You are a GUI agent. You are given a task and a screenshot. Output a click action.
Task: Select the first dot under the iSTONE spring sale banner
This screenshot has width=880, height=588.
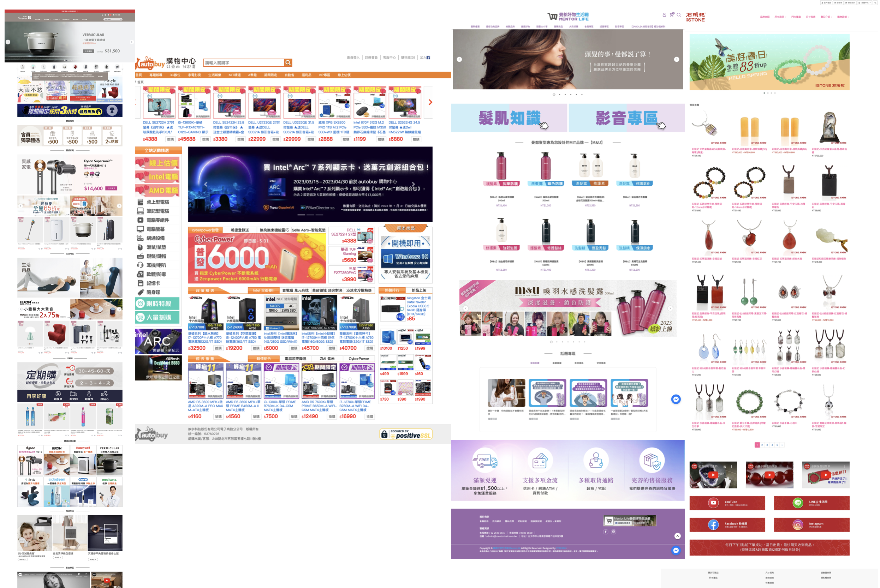click(765, 93)
